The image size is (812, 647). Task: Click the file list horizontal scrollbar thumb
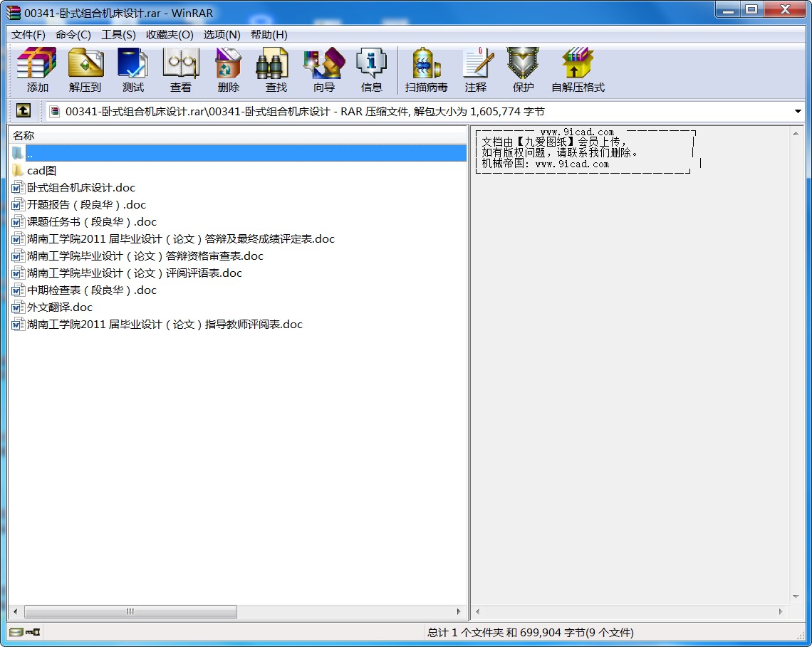click(130, 611)
